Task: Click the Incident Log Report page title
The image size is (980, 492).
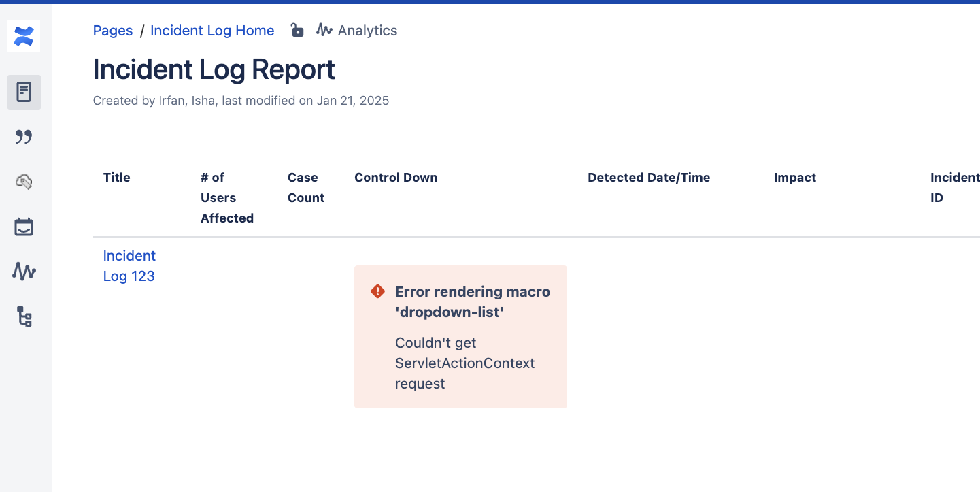Action: click(214, 69)
